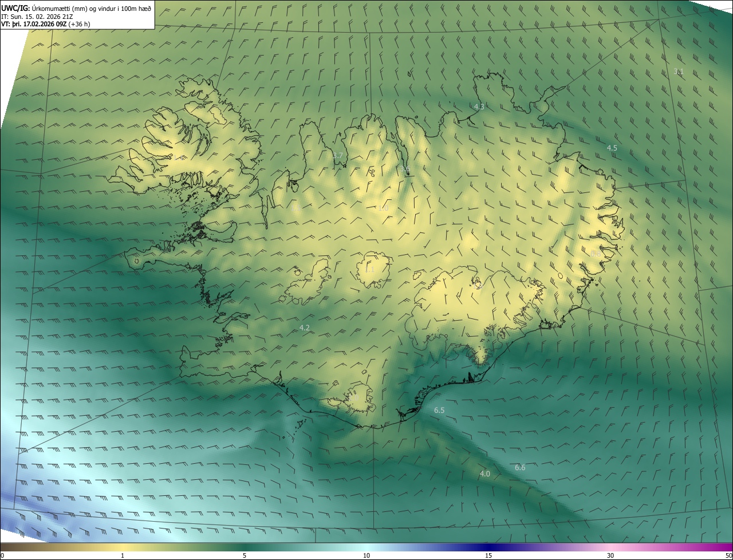
Task: Click the 3.7 value label on the map
Action: (x=338, y=155)
